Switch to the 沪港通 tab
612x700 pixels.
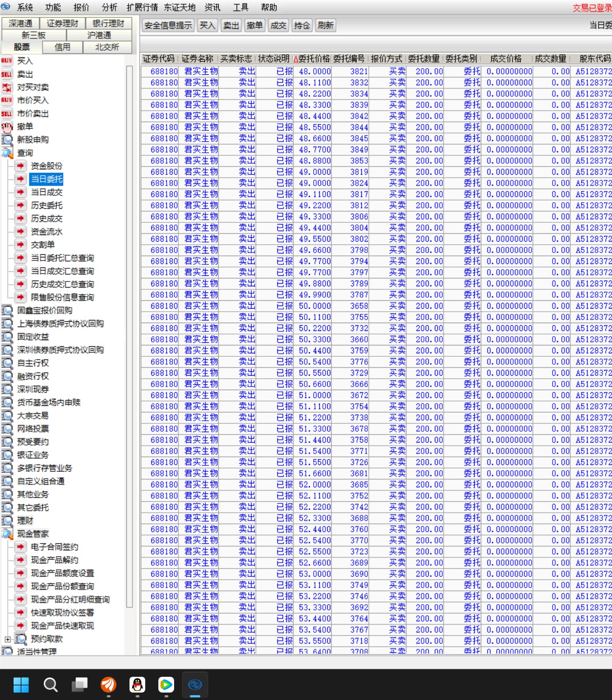click(99, 35)
